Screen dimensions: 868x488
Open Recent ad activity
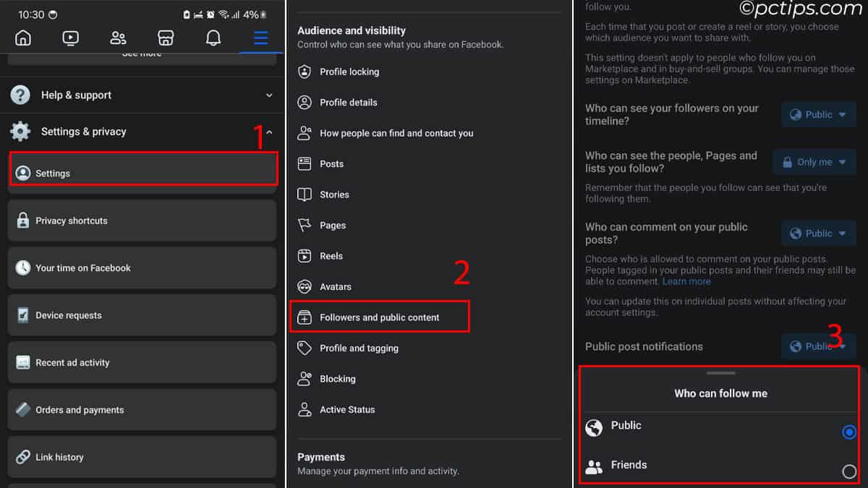pyautogui.click(x=142, y=362)
